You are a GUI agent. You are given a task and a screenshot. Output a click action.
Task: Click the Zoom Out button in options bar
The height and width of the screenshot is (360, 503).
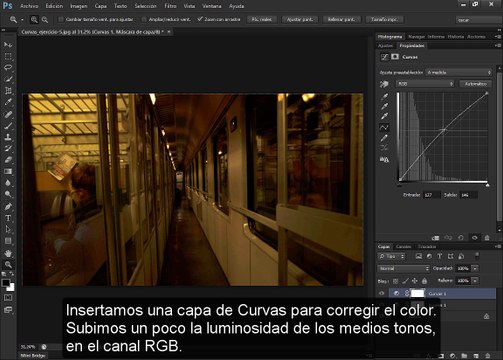tap(45, 20)
